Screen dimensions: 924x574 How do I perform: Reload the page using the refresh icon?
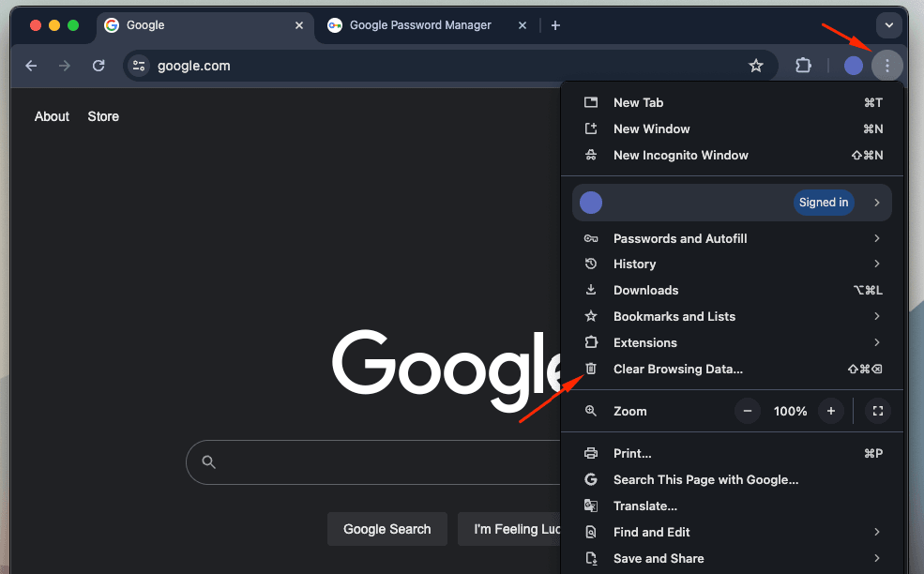point(98,66)
